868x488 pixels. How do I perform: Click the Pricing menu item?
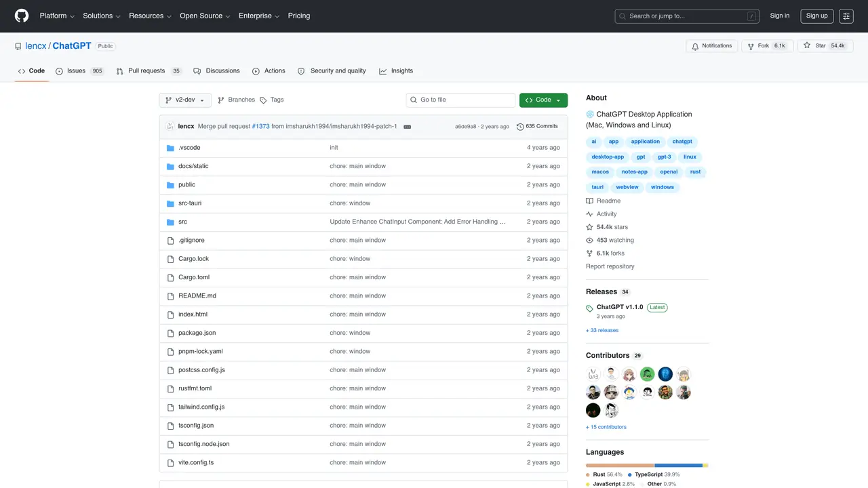pos(299,16)
